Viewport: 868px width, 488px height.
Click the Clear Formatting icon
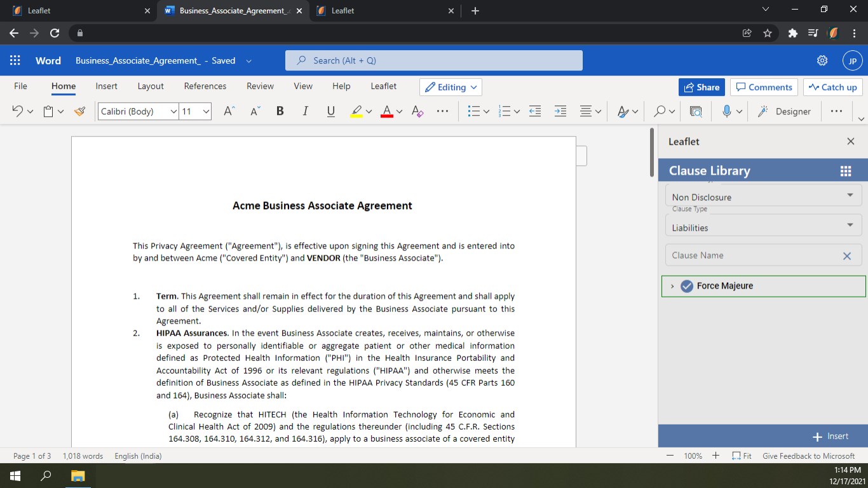[417, 111]
